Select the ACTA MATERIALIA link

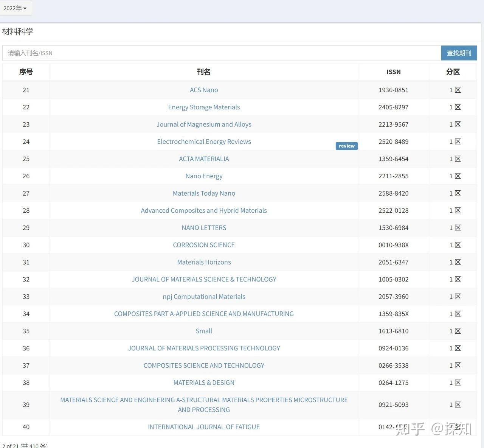204,159
